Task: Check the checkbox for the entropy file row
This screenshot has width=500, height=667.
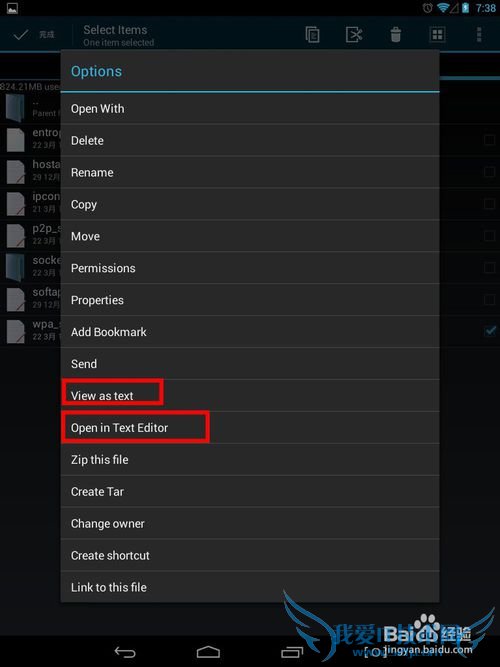Action: [x=490, y=140]
